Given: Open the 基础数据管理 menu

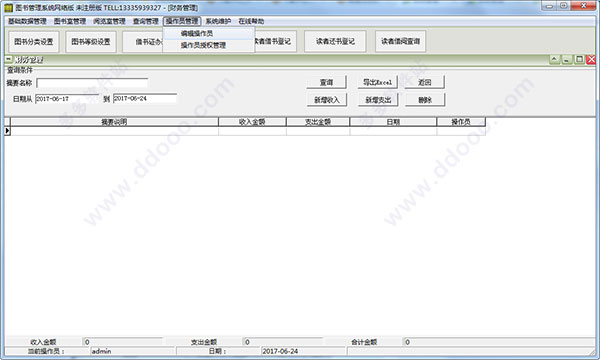Looking at the screenshot, I should [x=27, y=21].
